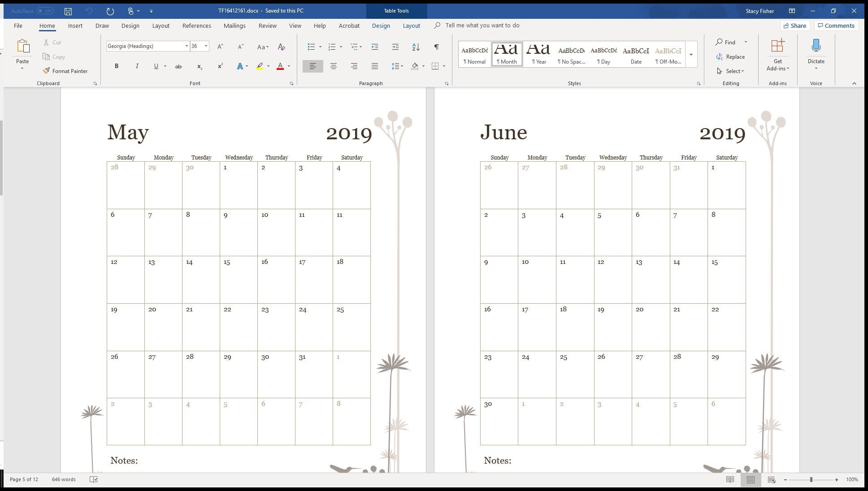This screenshot has height=491, width=868.
Task: Toggle Bold formatting on text
Action: pos(117,66)
